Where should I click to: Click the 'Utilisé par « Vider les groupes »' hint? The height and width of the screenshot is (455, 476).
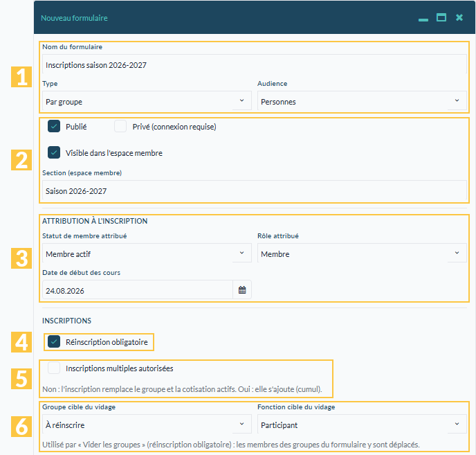point(231,445)
